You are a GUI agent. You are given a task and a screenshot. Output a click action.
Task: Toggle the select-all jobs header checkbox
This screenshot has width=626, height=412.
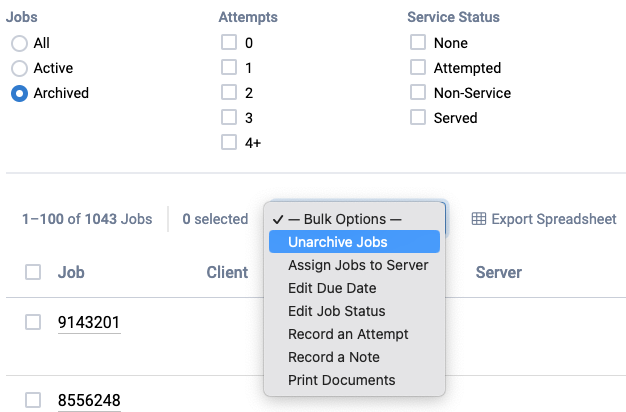pos(33,272)
